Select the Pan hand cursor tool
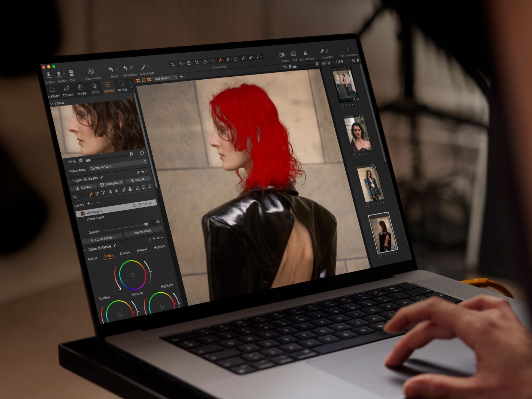The image size is (532, 399). (x=181, y=64)
